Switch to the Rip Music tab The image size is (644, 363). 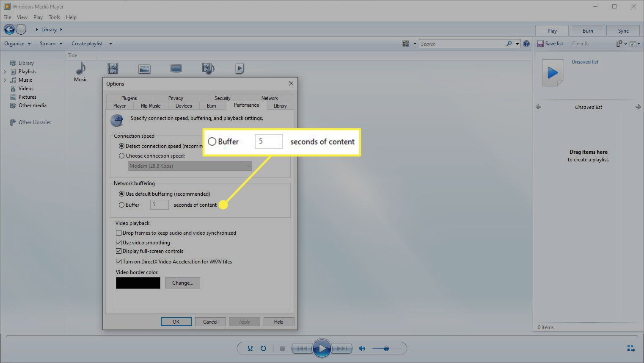coord(151,106)
